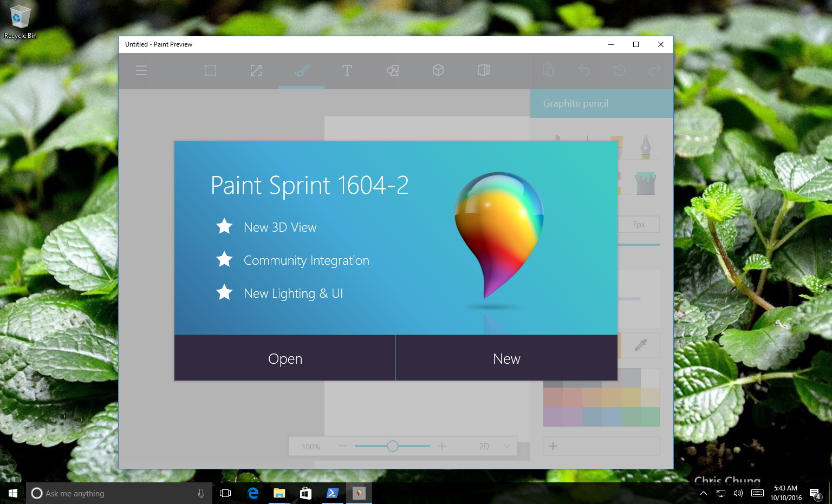Undo the last action
The width and height of the screenshot is (832, 504).
pyautogui.click(x=584, y=70)
